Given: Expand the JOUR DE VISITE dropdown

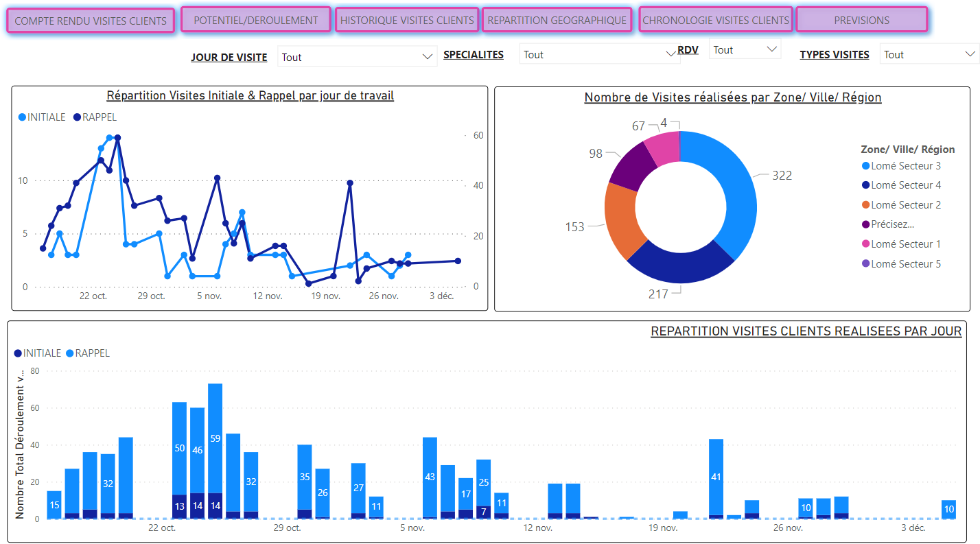Looking at the screenshot, I should coord(428,57).
